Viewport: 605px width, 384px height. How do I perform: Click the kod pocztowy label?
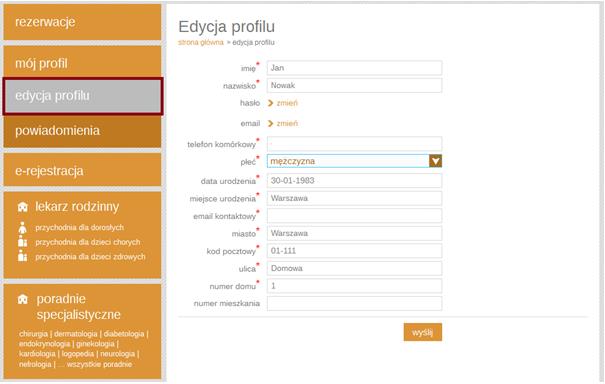231,252
